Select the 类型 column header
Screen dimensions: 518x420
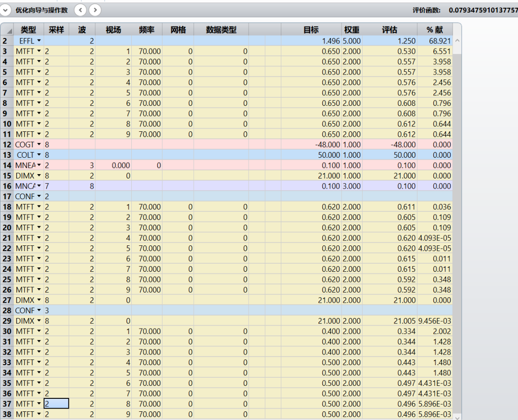[28, 30]
